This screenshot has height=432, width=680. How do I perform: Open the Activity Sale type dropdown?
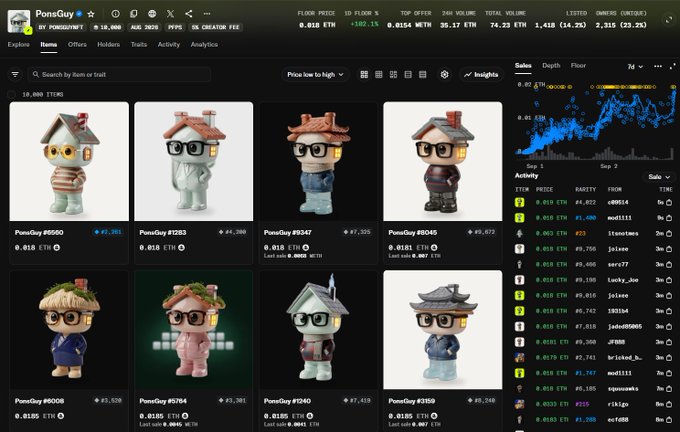coord(659,177)
